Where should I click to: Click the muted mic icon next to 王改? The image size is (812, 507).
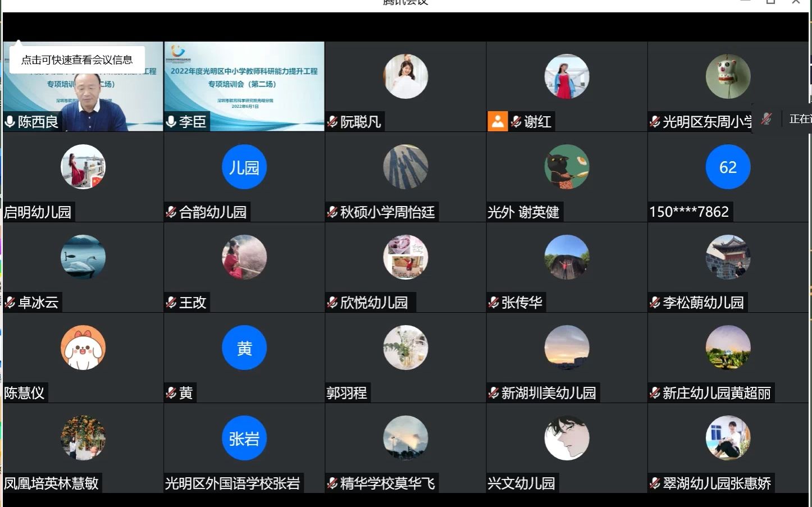[x=171, y=302]
